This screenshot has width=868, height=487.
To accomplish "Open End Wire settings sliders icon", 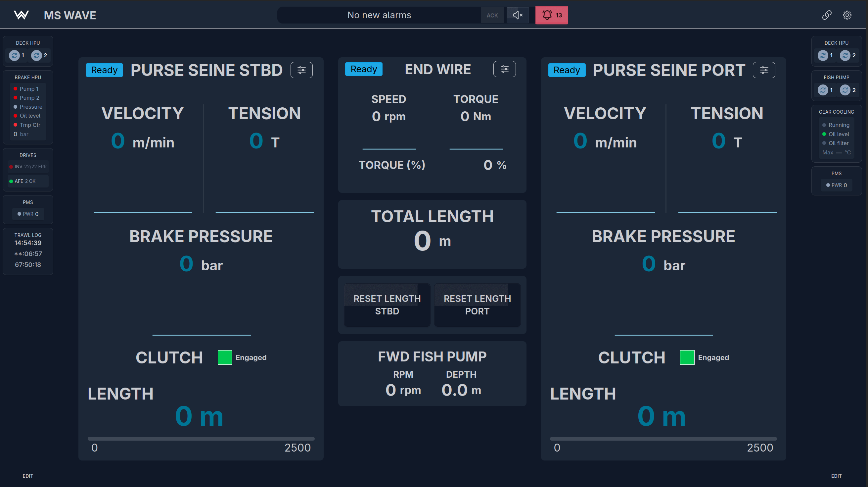I will point(504,69).
